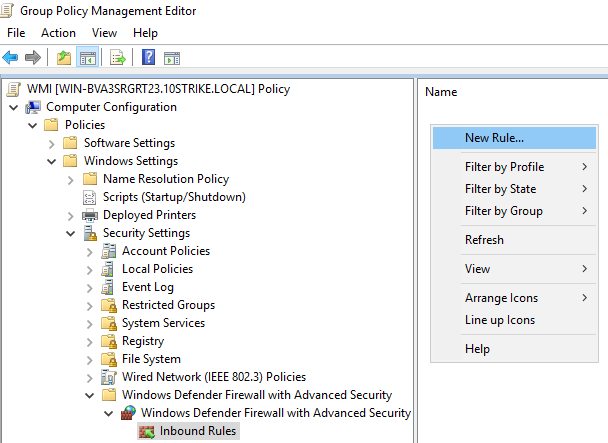This screenshot has width=608, height=443.
Task: Click the Local Policies icon
Action: point(108,269)
